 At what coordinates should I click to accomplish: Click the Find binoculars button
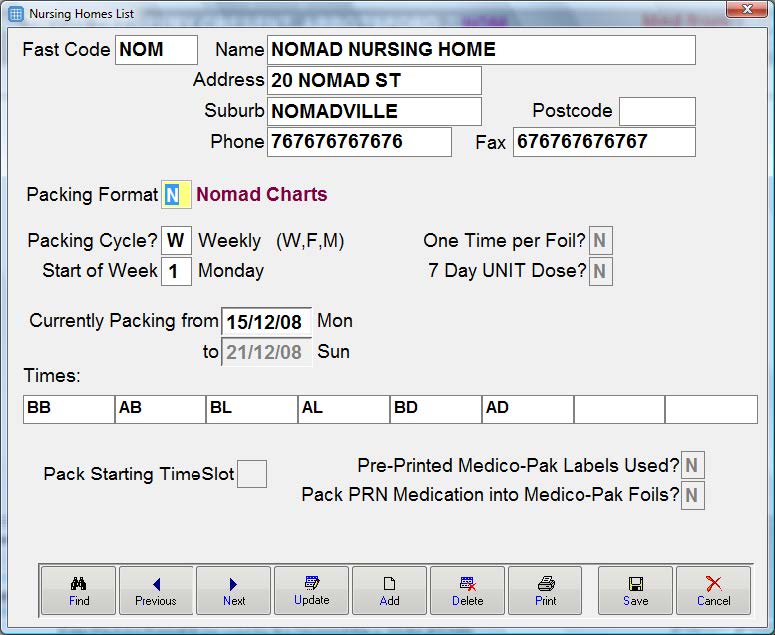tap(79, 591)
